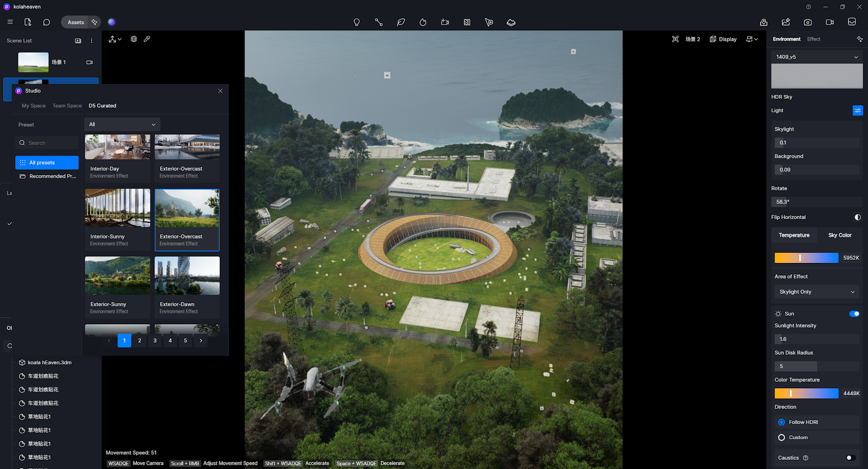This screenshot has width=868, height=469.
Task: Open the All category filter dropdown
Action: (122, 124)
